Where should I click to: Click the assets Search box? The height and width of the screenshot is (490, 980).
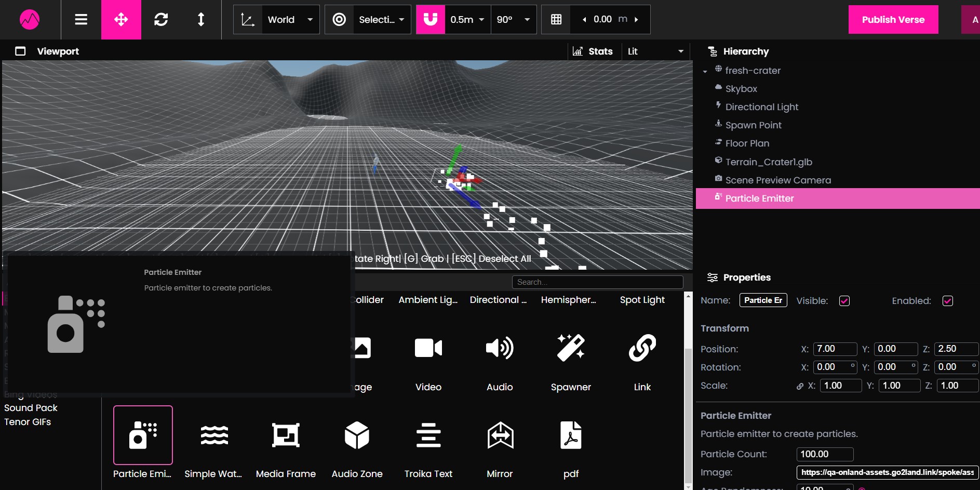click(597, 282)
